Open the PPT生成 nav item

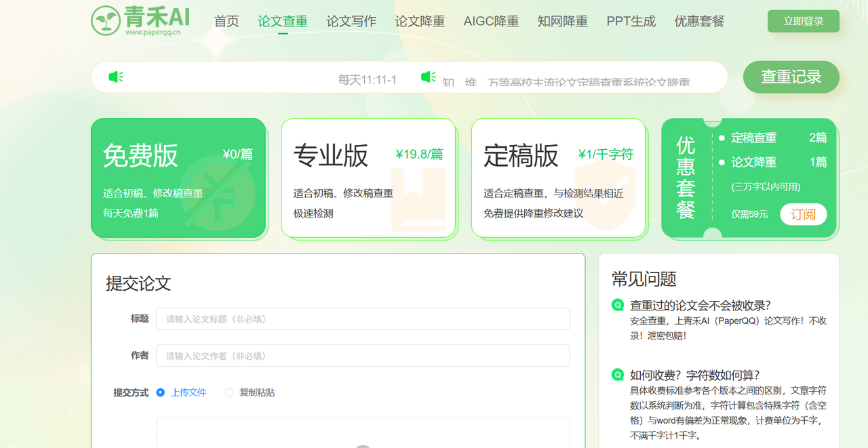pos(631,21)
